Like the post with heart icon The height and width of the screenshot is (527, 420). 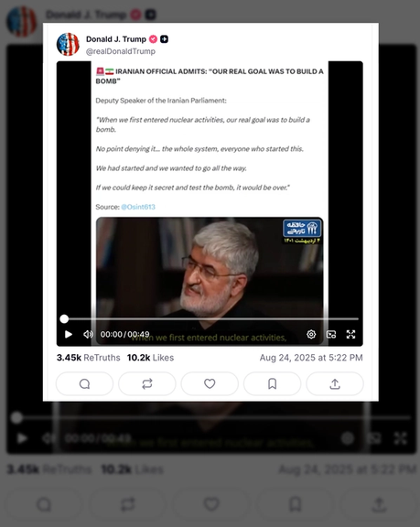tap(210, 384)
